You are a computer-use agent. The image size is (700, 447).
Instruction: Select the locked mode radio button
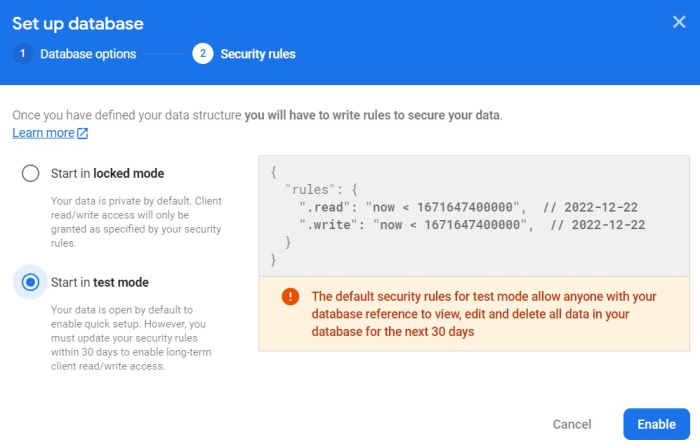(x=31, y=173)
